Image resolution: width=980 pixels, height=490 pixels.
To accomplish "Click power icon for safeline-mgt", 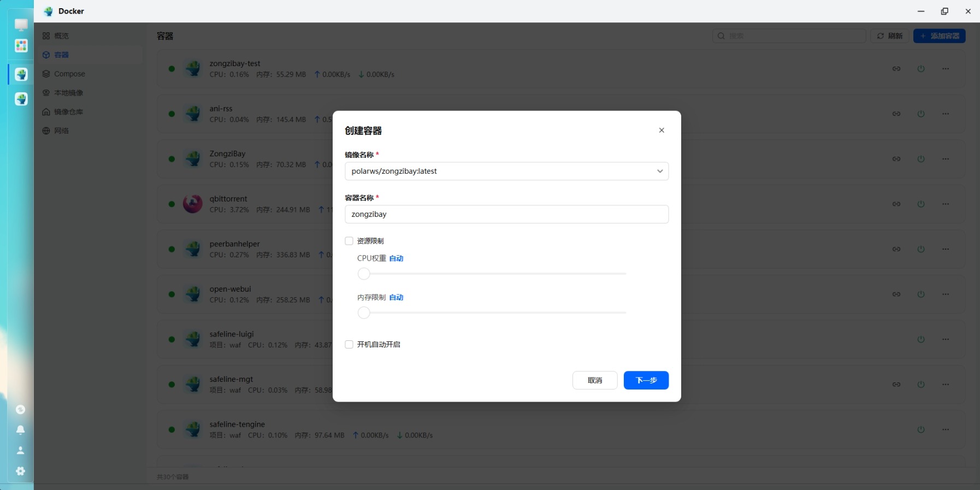I will (921, 385).
